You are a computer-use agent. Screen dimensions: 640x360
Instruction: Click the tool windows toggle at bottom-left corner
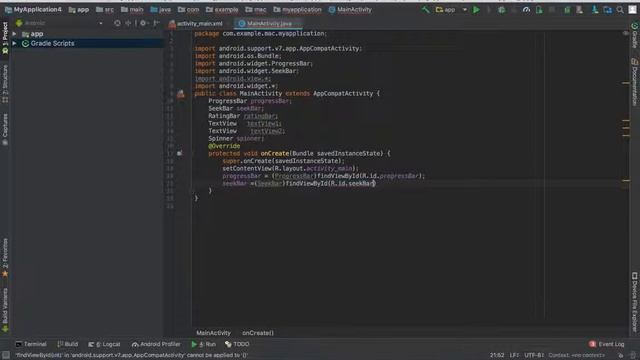tap(5, 355)
